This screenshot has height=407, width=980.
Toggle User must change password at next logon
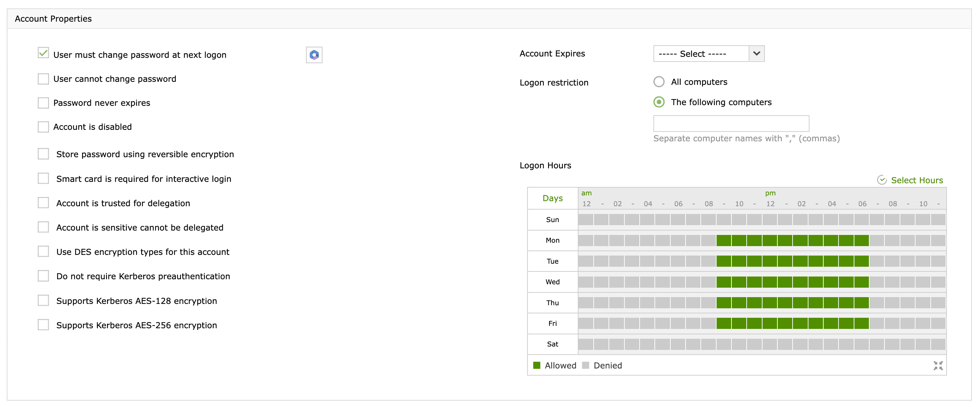[43, 53]
